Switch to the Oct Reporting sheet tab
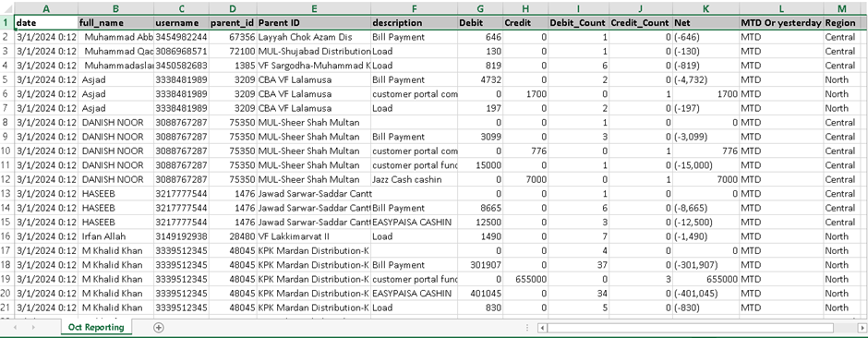868x338 pixels. pos(96,327)
